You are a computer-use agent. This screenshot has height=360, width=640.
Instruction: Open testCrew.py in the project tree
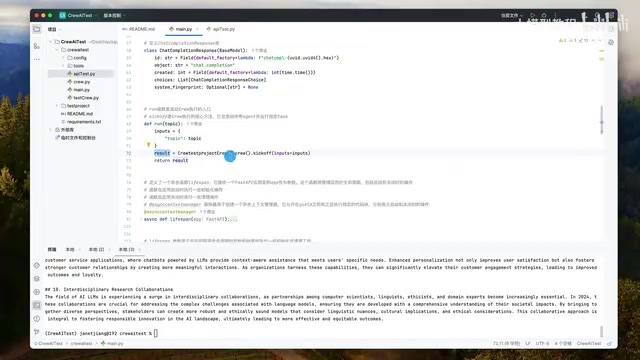pos(83,98)
